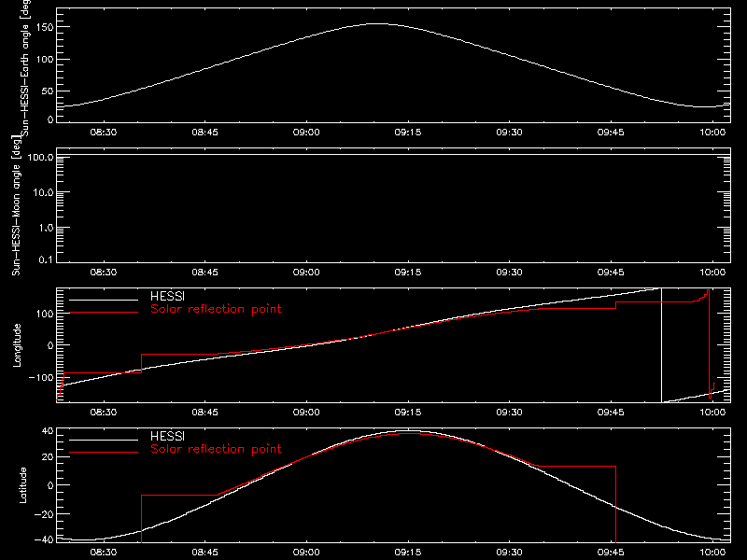The height and width of the screenshot is (560, 747).
Task: Click 150 tick on Earth angle axis
Action: pyautogui.click(x=44, y=27)
